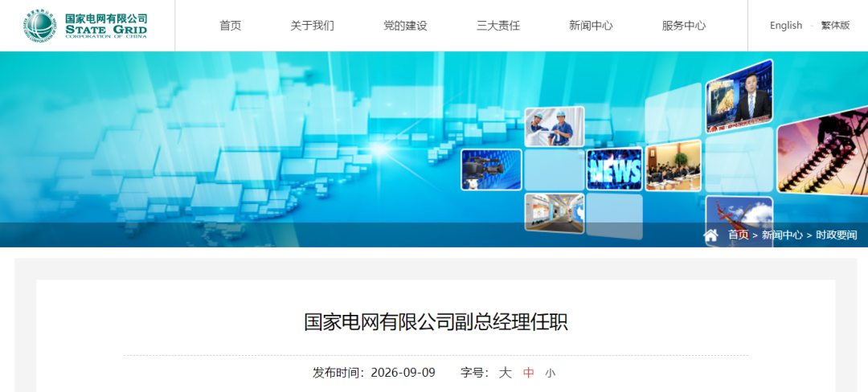The image size is (868, 392).
Task: Open the 首页 menu item
Action: click(231, 26)
